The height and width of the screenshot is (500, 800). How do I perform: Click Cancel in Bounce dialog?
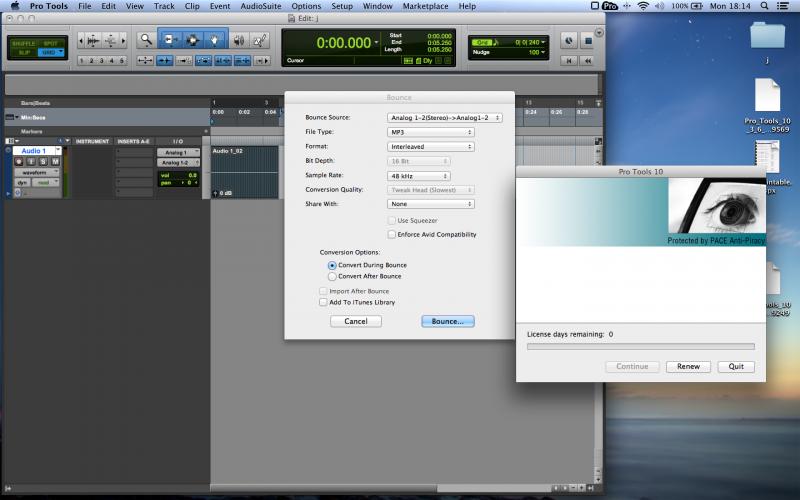[356, 321]
